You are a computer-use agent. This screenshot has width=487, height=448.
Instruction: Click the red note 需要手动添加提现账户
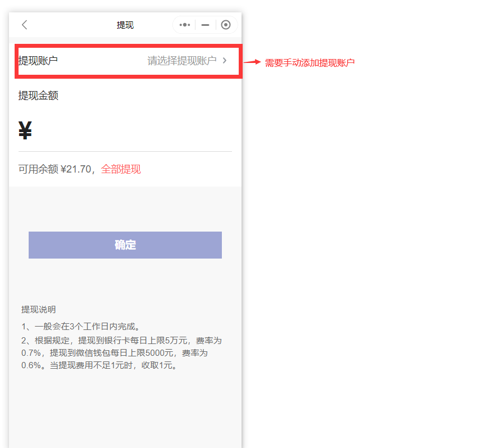(310, 63)
